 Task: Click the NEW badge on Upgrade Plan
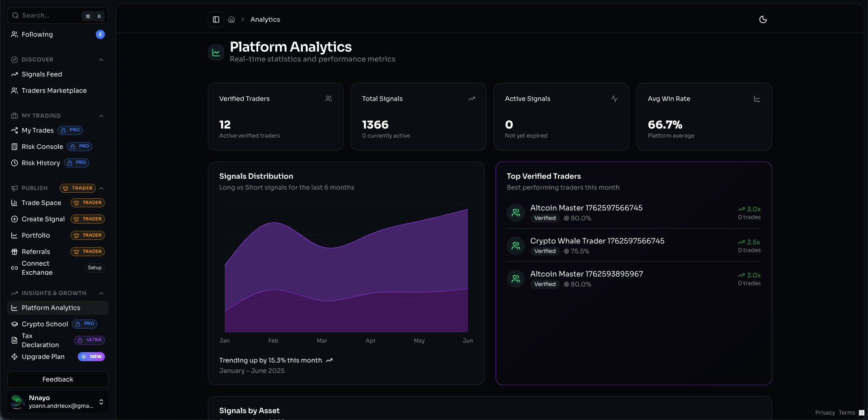tap(91, 357)
